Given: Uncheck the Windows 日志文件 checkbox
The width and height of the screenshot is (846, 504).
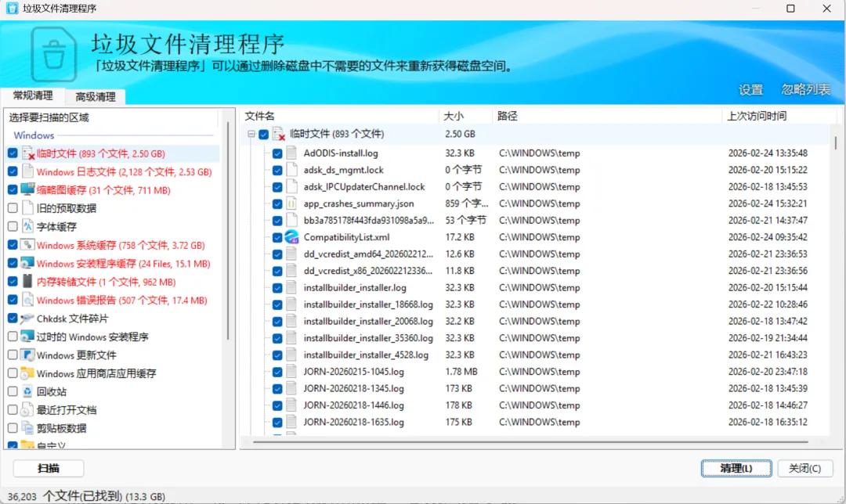Looking at the screenshot, I should pyautogui.click(x=13, y=171).
